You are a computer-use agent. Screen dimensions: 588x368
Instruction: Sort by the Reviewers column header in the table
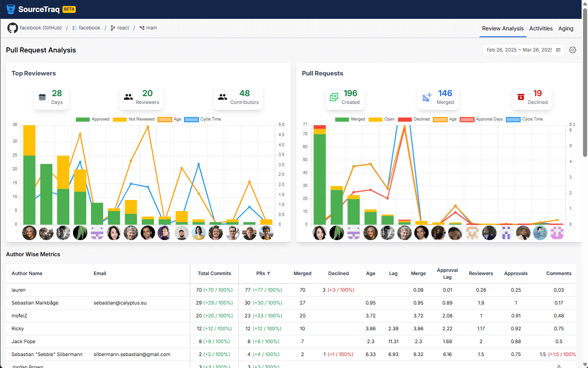click(x=481, y=273)
